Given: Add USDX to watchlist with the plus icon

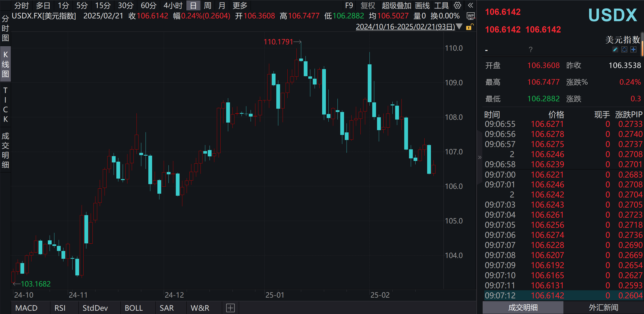Looking at the screenshot, I should 633,49.
